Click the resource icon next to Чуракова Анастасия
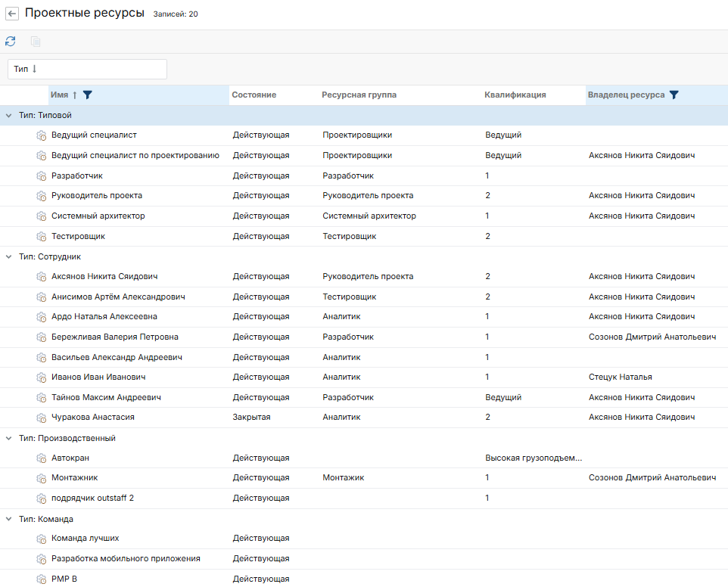Viewport: 728px width, 587px height. [x=42, y=418]
